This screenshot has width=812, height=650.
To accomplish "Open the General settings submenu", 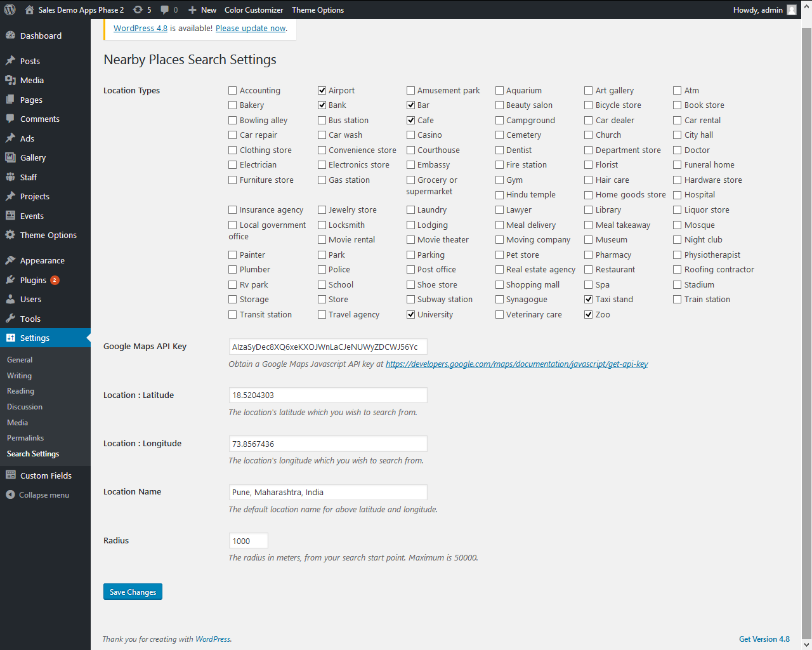I will coord(20,360).
